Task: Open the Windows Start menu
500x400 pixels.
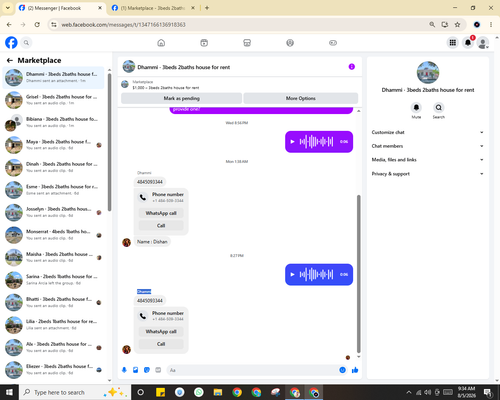Action: tap(9, 392)
